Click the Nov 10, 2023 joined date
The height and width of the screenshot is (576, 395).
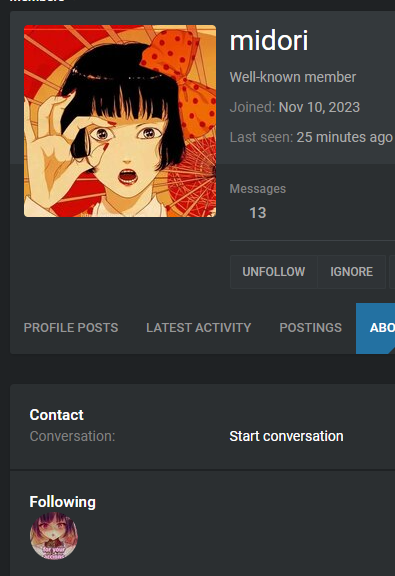319,107
